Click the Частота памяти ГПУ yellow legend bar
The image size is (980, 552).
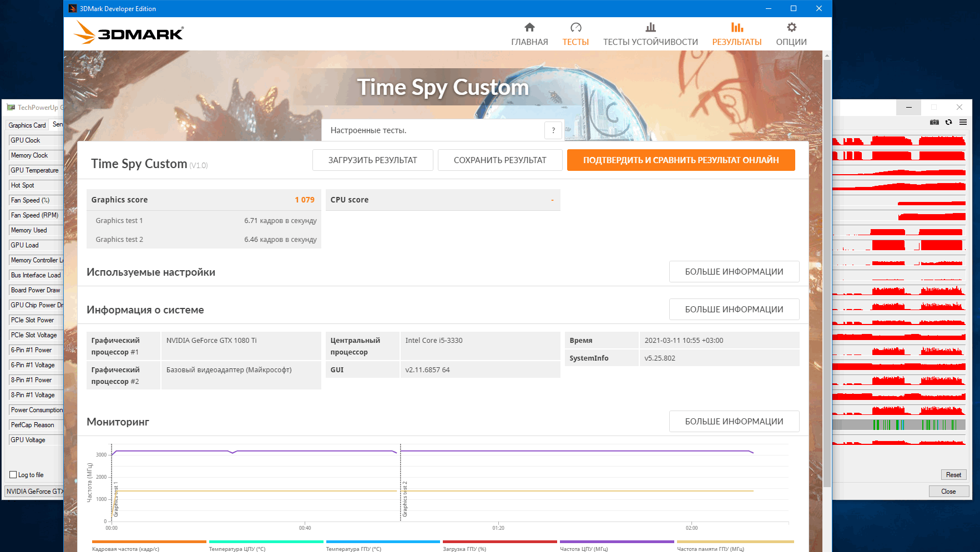[x=735, y=541]
